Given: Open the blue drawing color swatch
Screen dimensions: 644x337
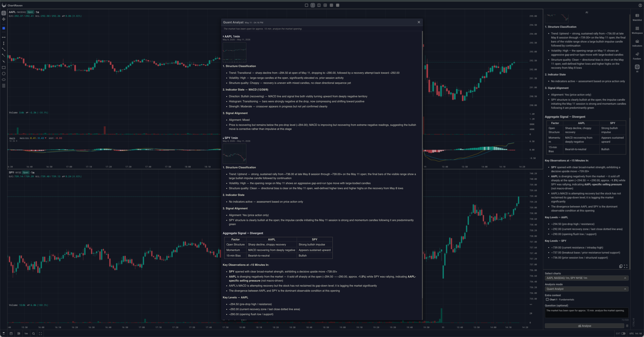Looking at the screenshot, I should pos(4,28).
